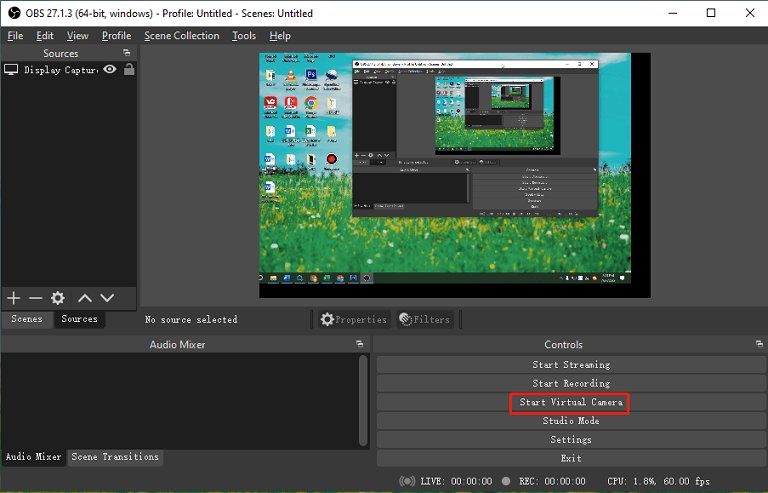Close the OBS window

click(x=749, y=13)
